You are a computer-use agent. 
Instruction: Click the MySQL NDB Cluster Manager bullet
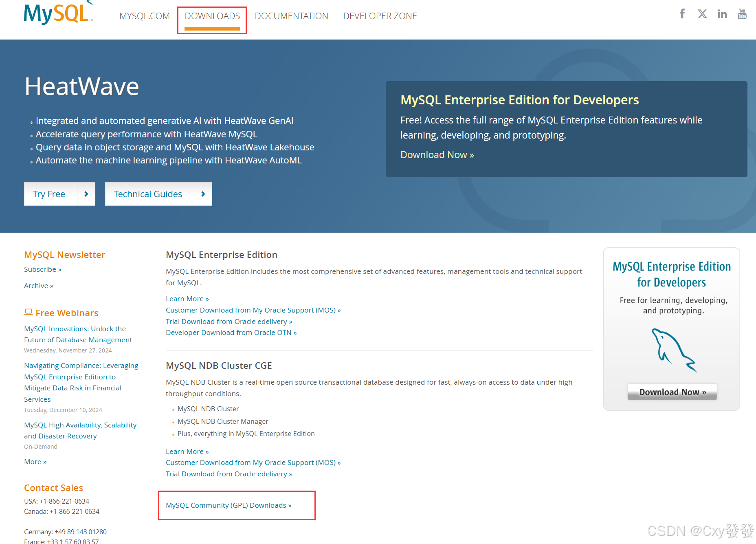(223, 421)
